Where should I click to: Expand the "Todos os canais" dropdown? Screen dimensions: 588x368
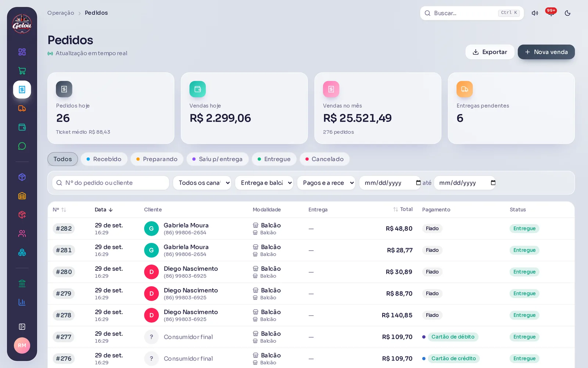pos(202,183)
